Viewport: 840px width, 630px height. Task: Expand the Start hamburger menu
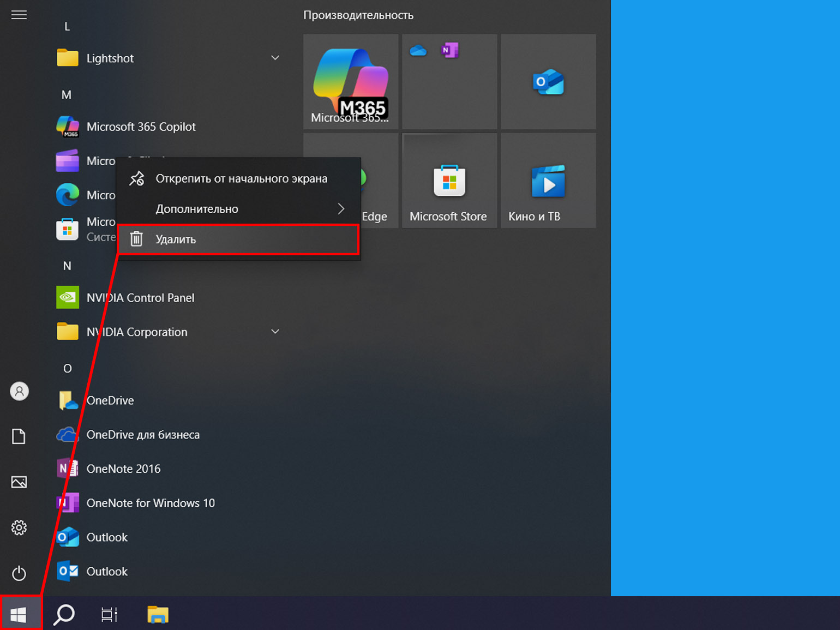(x=19, y=15)
